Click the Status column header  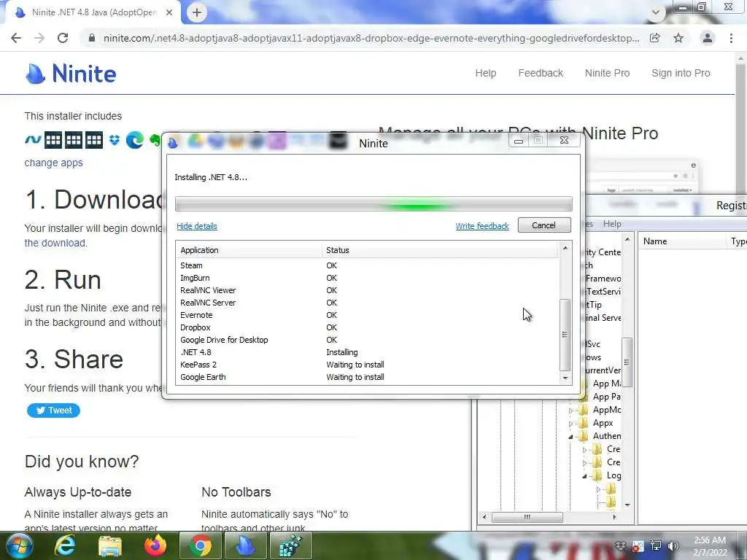[440, 250]
